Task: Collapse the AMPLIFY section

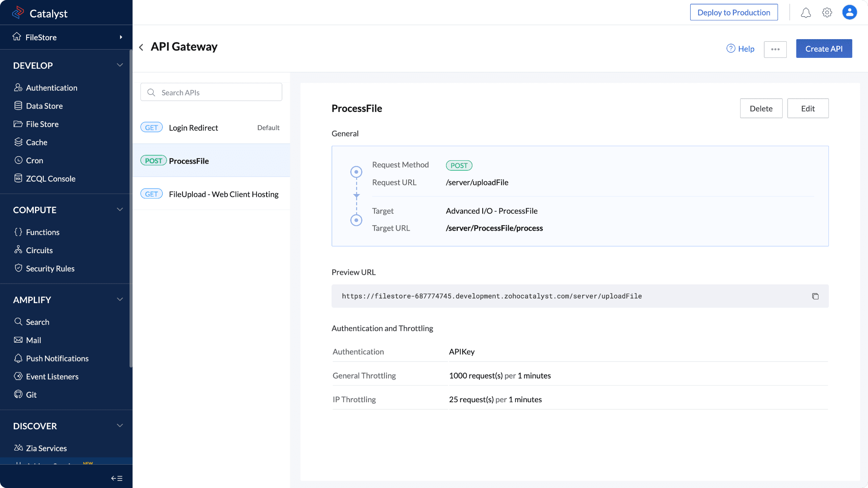Action: (120, 299)
